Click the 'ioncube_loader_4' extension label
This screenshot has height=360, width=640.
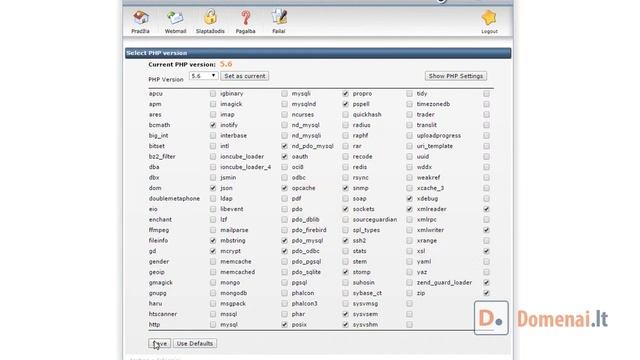pyautogui.click(x=246, y=167)
